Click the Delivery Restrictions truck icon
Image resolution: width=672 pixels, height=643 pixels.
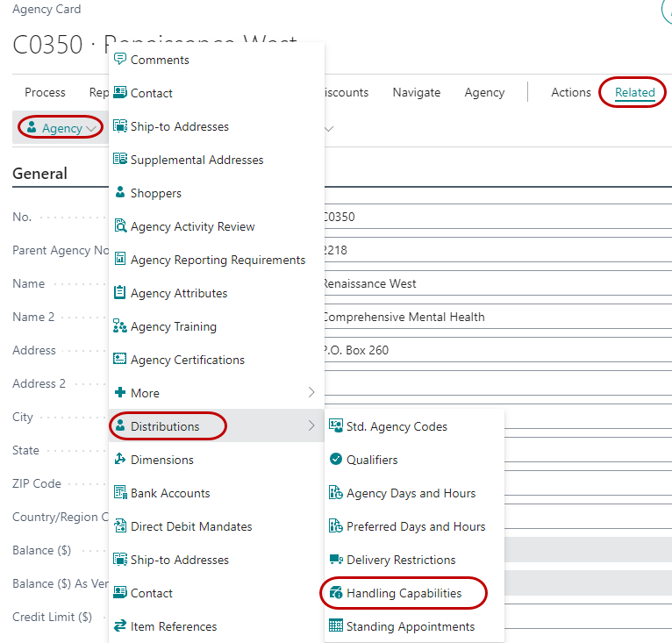[x=335, y=560]
